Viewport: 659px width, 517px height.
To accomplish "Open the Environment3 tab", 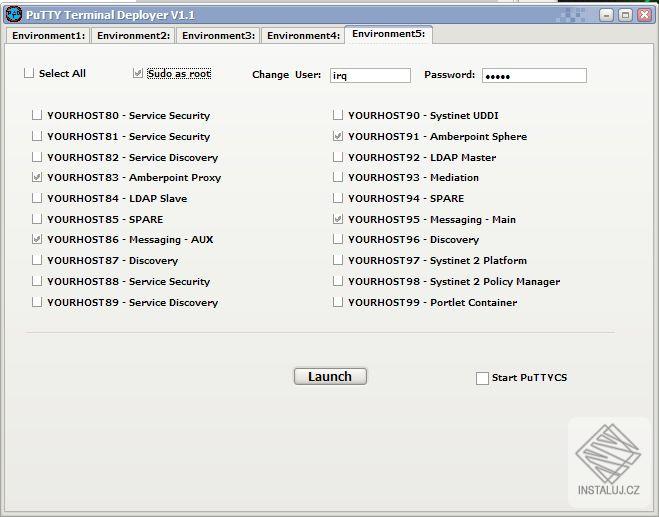I will 218,36.
